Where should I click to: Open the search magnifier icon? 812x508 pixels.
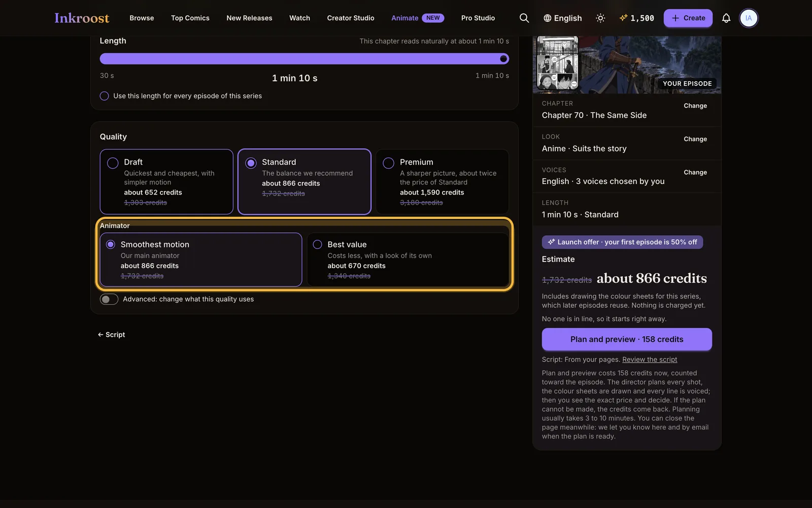[524, 18]
